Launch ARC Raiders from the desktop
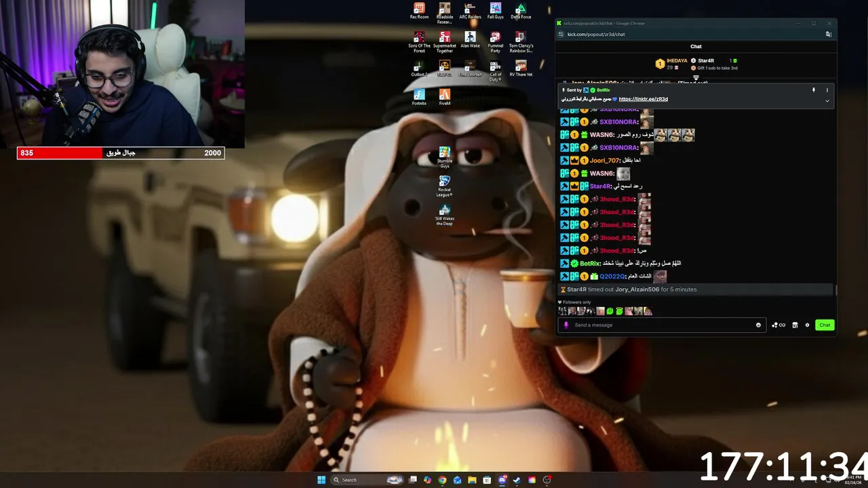The width and height of the screenshot is (868, 488). click(470, 11)
